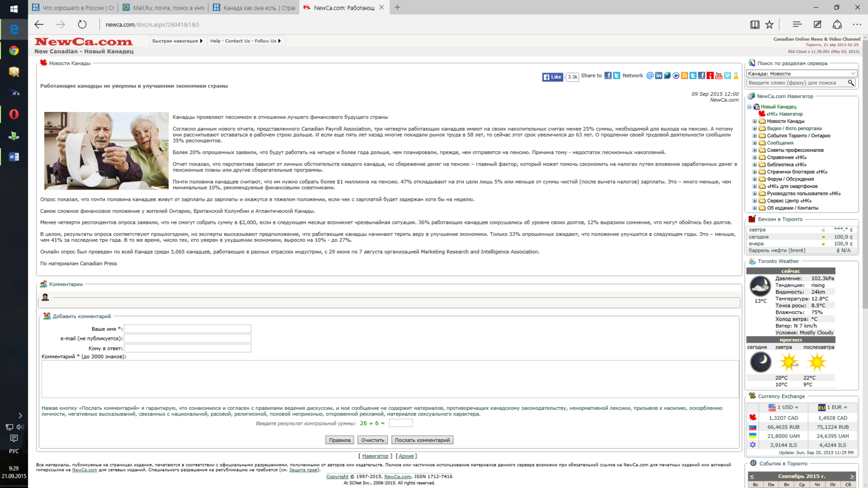The height and width of the screenshot is (488, 868).
Task: Open Google Chrome from the taskbar
Action: 14,50
